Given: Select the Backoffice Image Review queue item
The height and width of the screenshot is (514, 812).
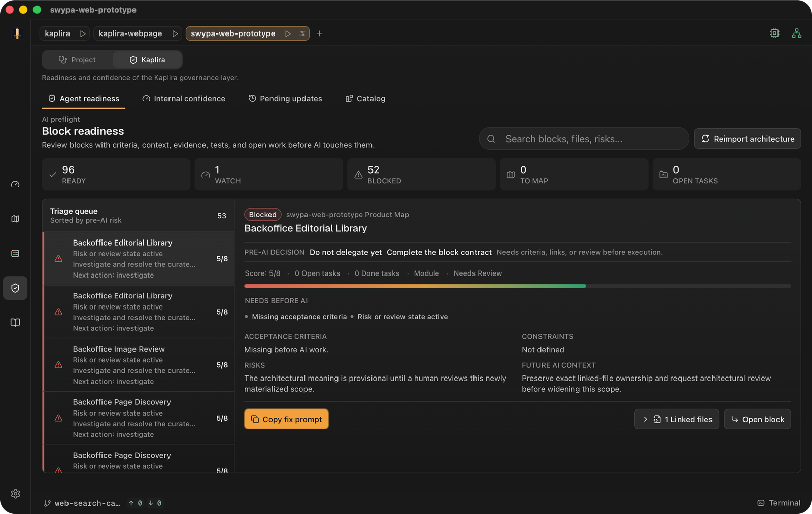Looking at the screenshot, I should tap(139, 365).
